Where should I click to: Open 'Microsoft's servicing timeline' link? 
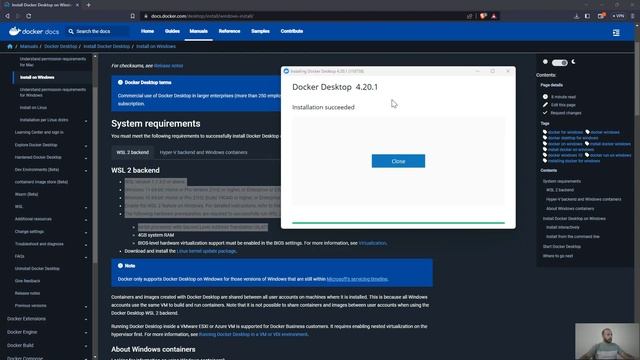357,279
